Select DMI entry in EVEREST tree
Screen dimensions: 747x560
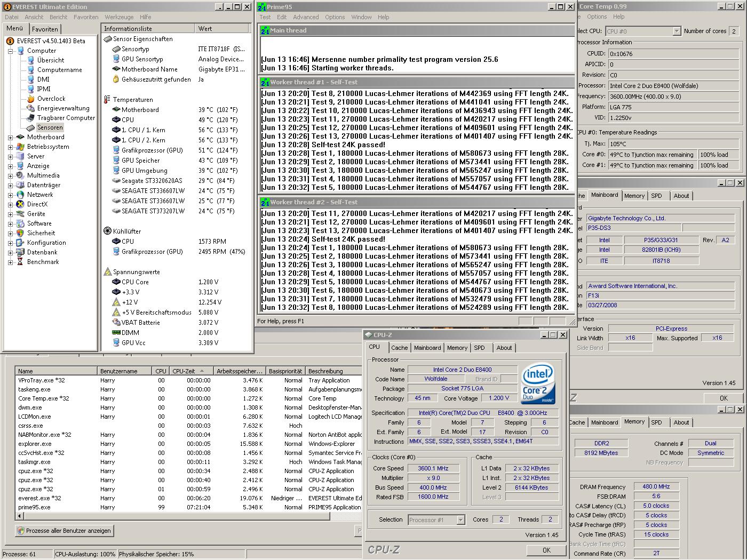pos(43,79)
